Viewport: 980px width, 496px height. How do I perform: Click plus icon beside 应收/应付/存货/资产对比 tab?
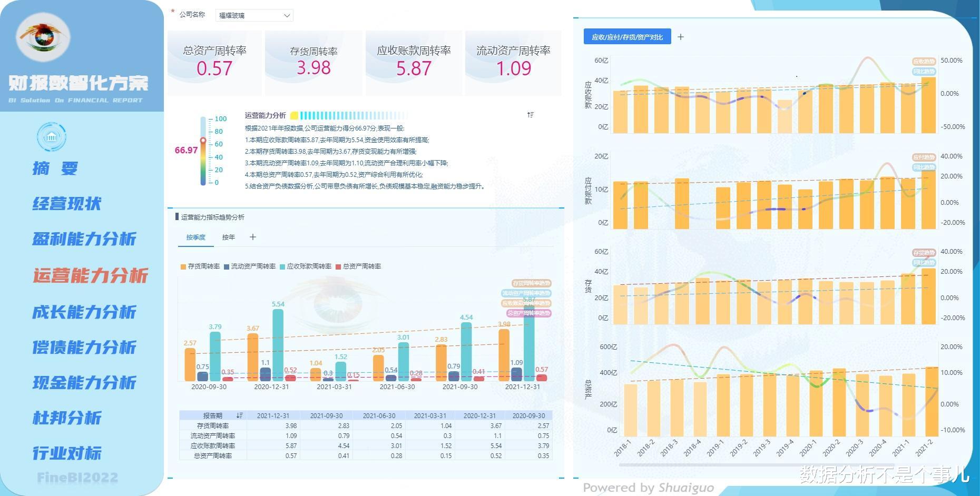681,37
